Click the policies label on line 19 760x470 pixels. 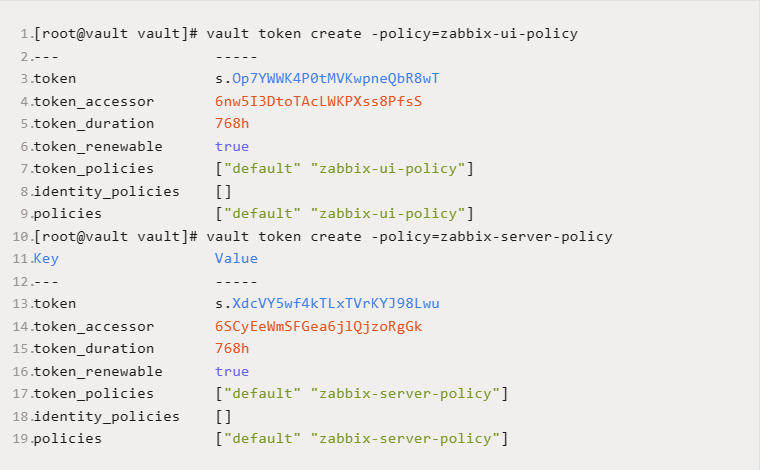pyautogui.click(x=67, y=439)
